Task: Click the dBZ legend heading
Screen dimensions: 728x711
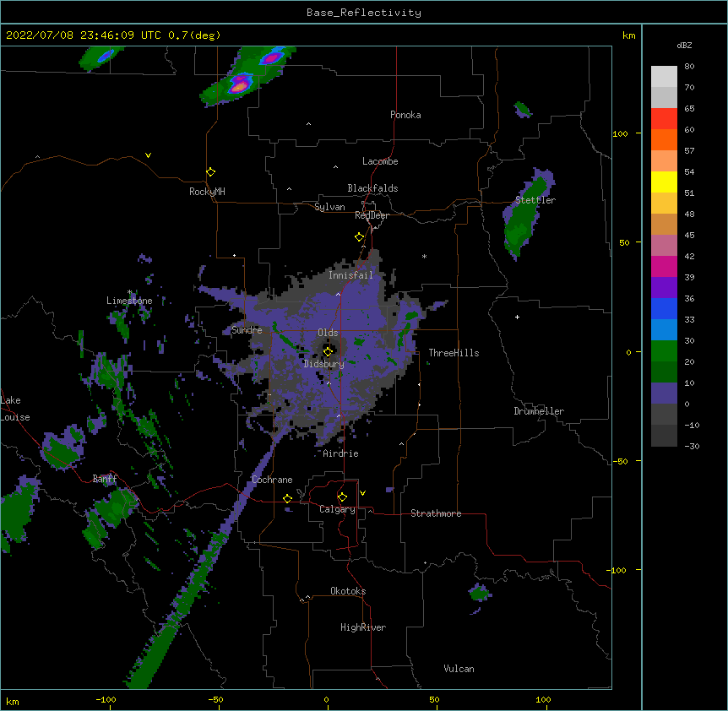Action: pyautogui.click(x=684, y=45)
